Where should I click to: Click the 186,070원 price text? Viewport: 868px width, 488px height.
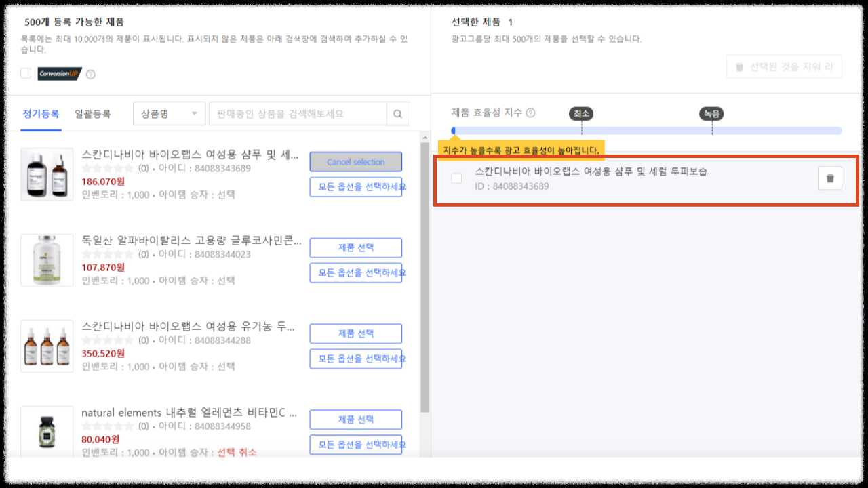tap(103, 182)
